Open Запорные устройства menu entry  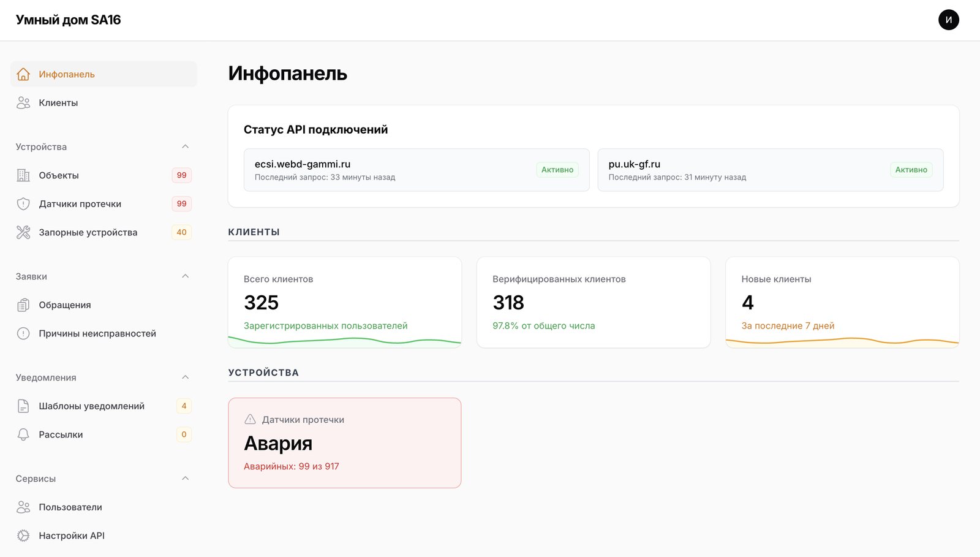(104, 232)
